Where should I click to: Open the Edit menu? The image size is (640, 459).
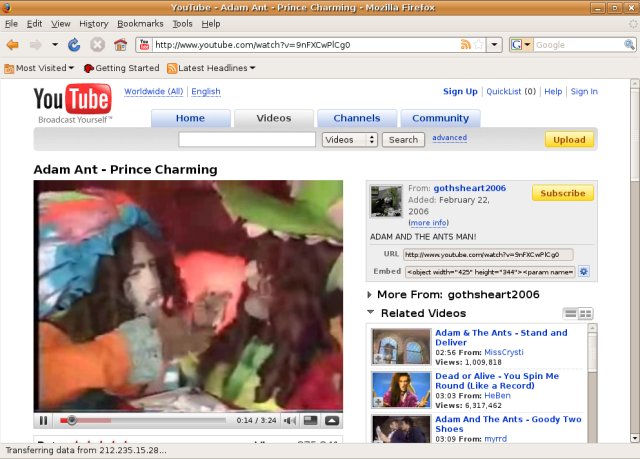(34, 24)
